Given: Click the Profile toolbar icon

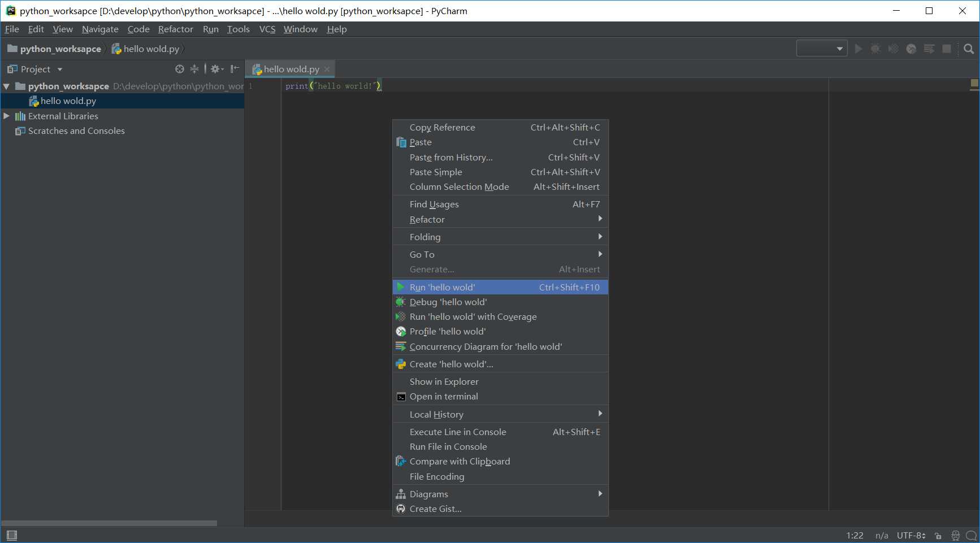Looking at the screenshot, I should [x=911, y=49].
